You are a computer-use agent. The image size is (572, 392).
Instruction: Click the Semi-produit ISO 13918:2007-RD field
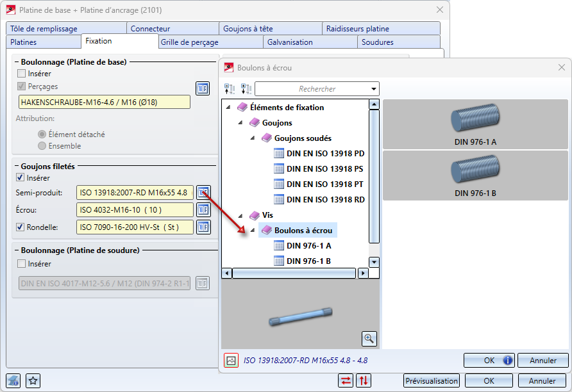135,192
